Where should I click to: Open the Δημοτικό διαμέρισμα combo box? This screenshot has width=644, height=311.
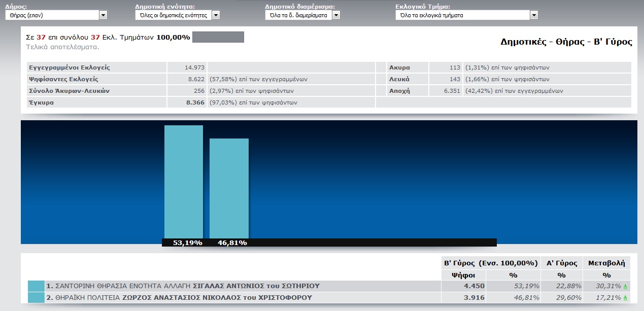click(x=336, y=15)
